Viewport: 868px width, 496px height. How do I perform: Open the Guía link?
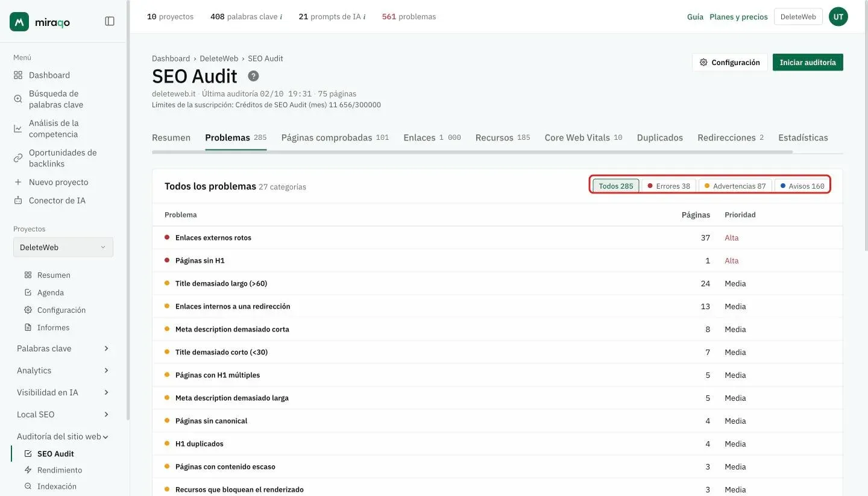pyautogui.click(x=695, y=17)
